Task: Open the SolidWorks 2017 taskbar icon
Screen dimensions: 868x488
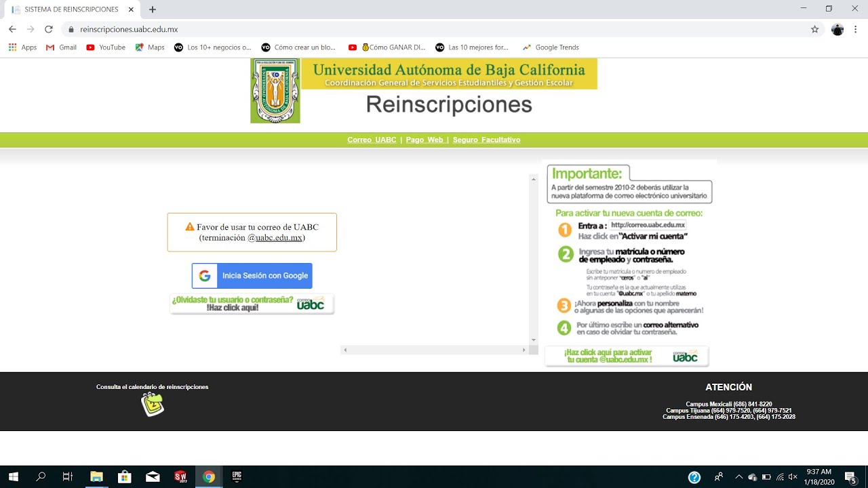Action: point(180,476)
